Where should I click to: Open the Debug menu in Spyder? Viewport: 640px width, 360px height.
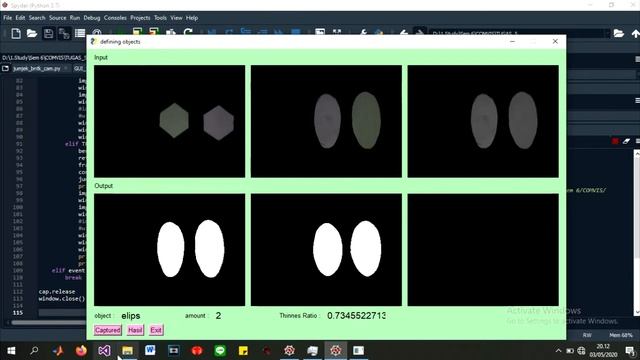(92, 18)
